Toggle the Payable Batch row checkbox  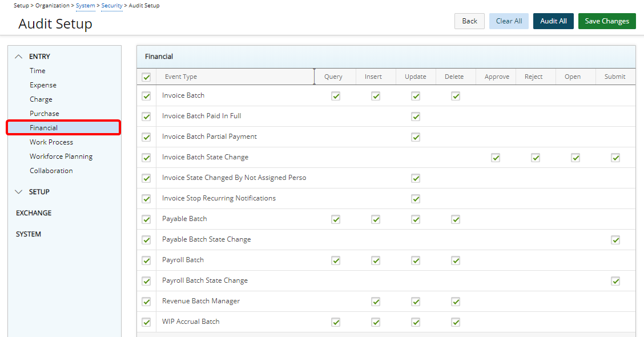tap(146, 219)
